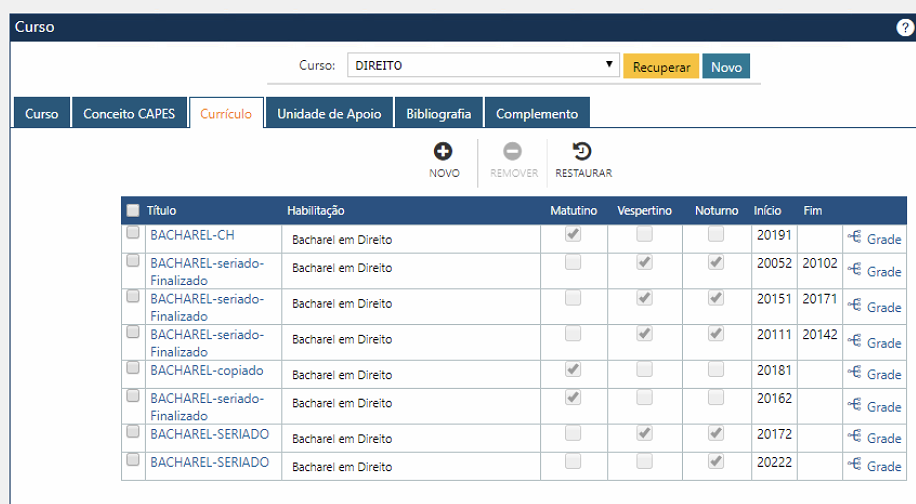Image resolution: width=916 pixels, height=504 pixels.
Task: Toggle Matutino checkbox in BACHAREL-CH row
Action: coord(573,234)
